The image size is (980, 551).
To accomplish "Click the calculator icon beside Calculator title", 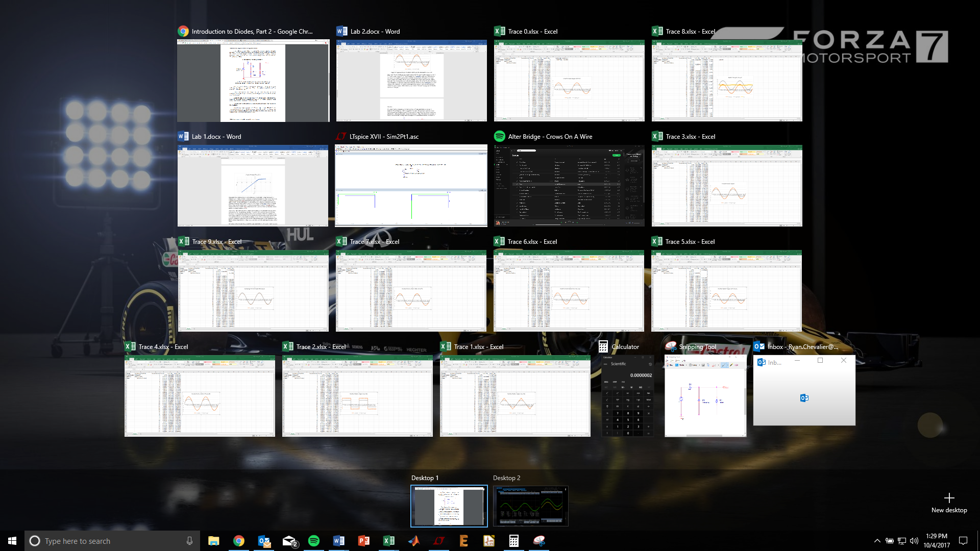I will [x=603, y=346].
